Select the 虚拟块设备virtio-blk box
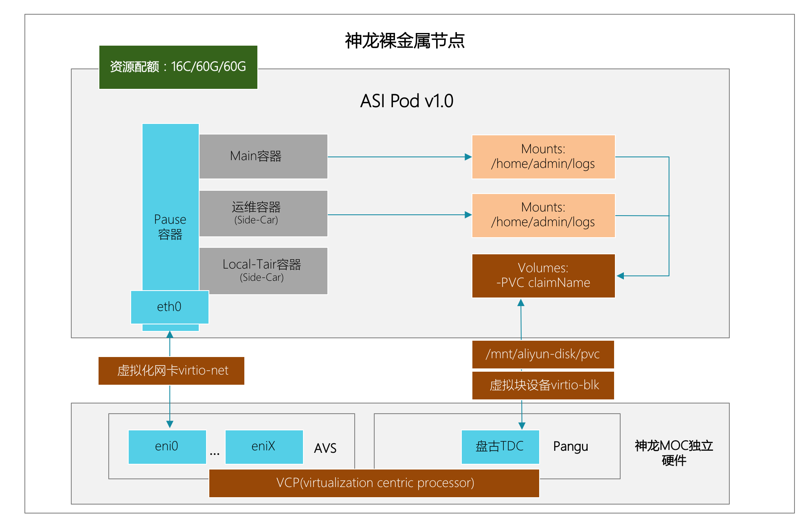This screenshot has height=529, width=812. pos(543,385)
